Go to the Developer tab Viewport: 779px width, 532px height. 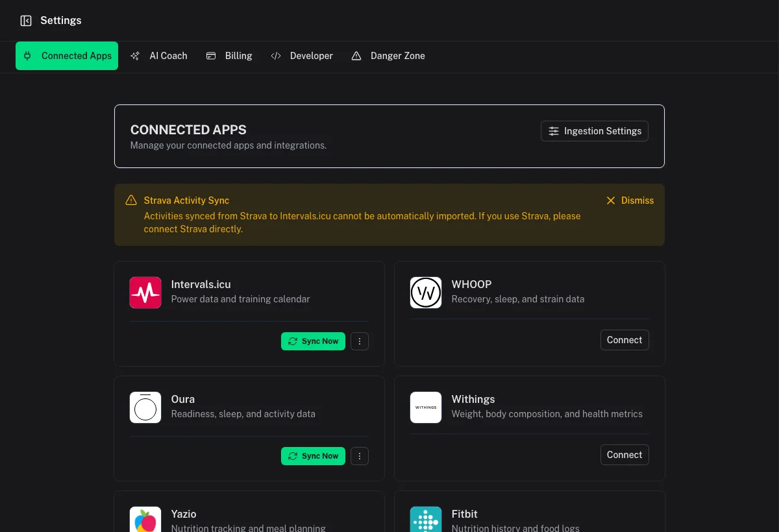pyautogui.click(x=302, y=56)
